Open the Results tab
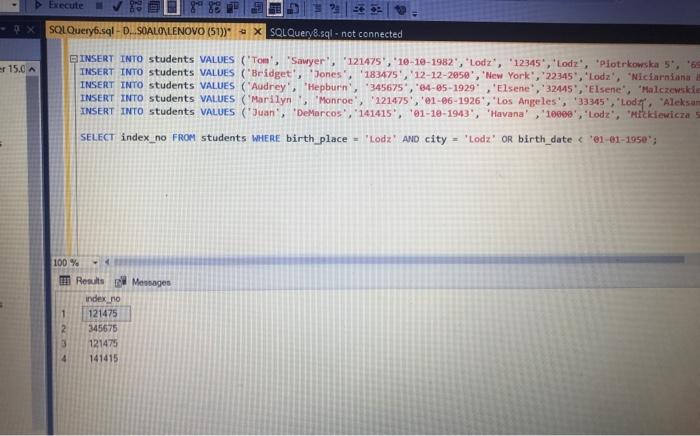The image size is (700, 436). (x=82, y=281)
